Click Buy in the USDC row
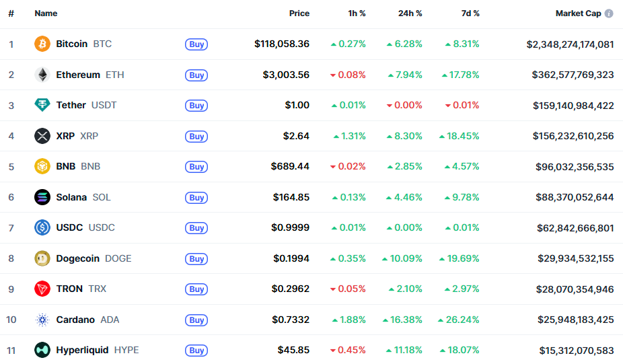 pyautogui.click(x=196, y=227)
